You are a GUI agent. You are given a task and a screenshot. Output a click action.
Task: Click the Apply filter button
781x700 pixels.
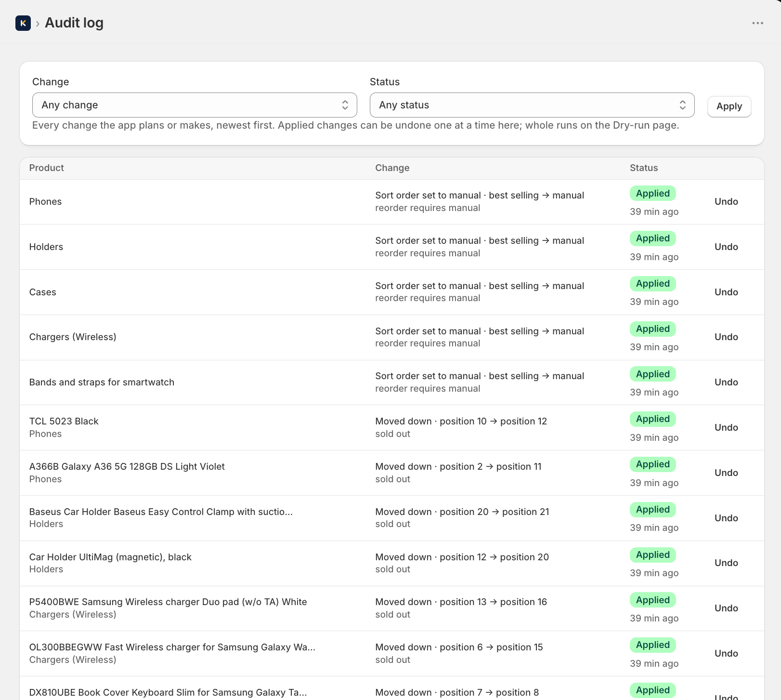(729, 106)
